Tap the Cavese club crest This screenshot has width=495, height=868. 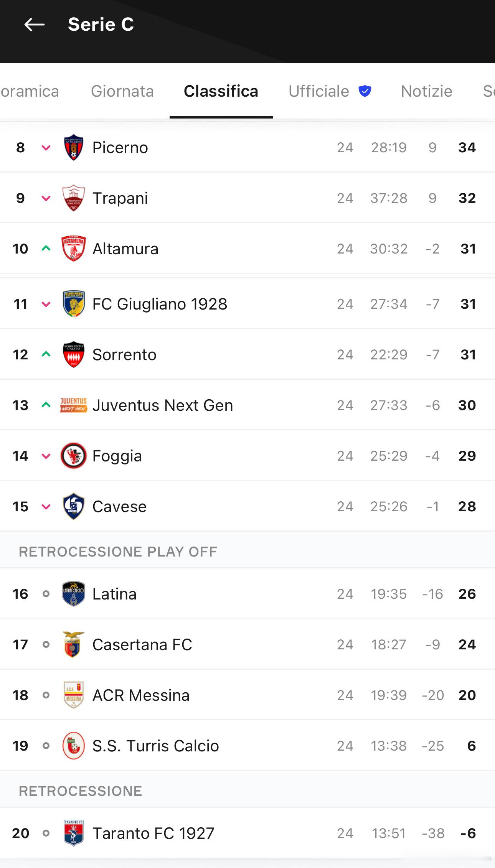click(74, 506)
